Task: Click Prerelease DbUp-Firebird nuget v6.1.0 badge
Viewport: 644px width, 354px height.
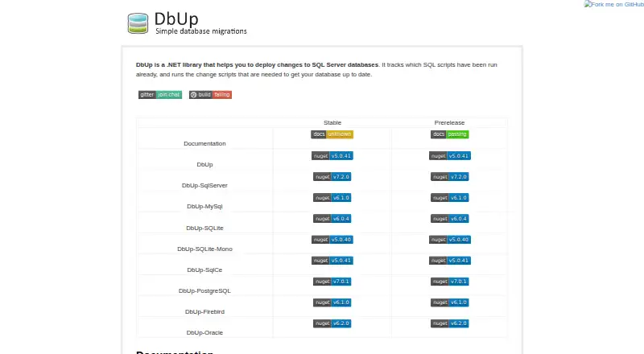Action: tap(450, 303)
